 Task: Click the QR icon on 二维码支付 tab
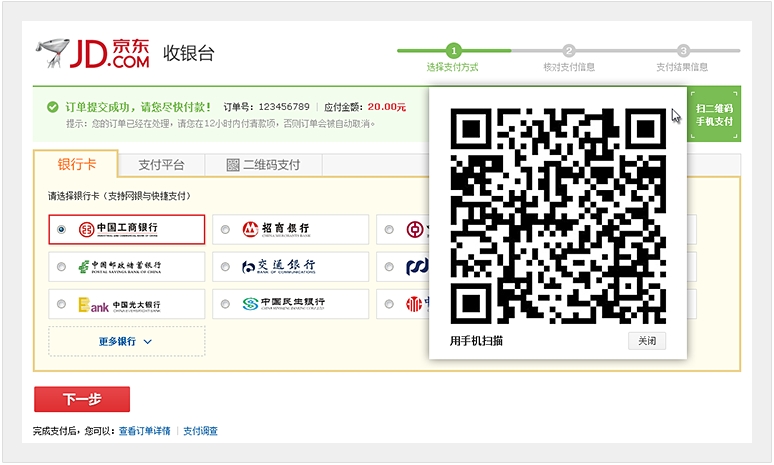coord(232,165)
